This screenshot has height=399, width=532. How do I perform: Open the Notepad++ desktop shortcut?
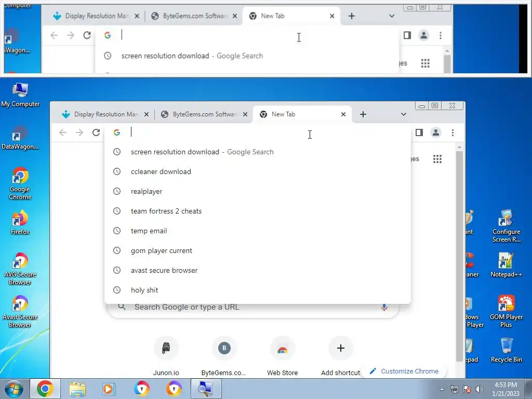[506, 265]
